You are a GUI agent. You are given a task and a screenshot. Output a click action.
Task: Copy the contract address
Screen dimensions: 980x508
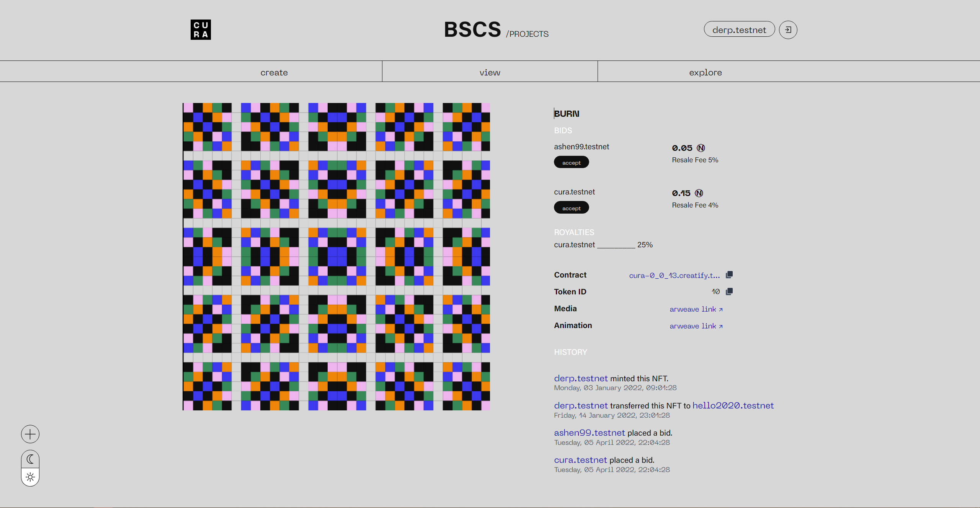[x=729, y=275]
